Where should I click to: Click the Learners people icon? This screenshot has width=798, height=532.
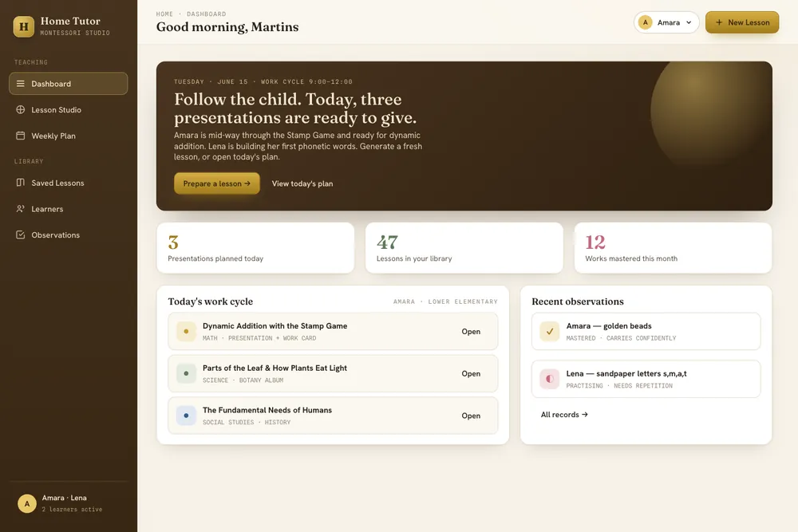pyautogui.click(x=21, y=208)
